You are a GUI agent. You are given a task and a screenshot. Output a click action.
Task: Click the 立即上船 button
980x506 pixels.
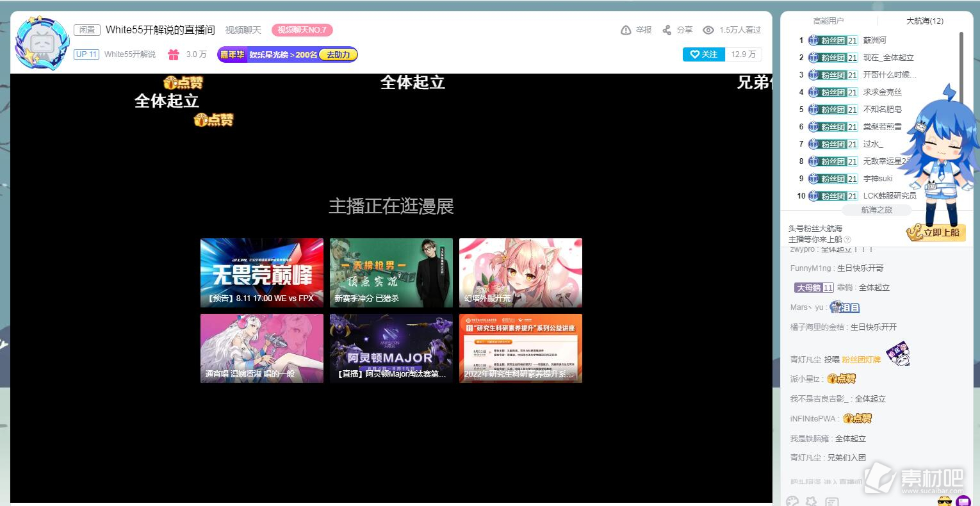pos(936,233)
